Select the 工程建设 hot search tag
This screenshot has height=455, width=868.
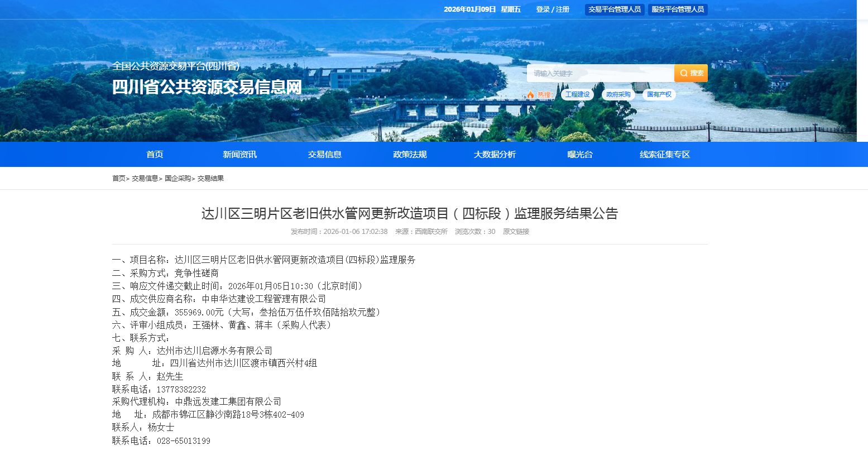577,94
